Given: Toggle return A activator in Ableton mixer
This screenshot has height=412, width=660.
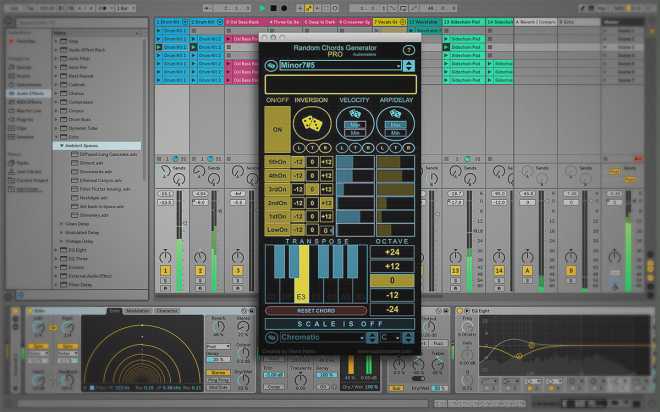Looking at the screenshot, I should coord(527,271).
